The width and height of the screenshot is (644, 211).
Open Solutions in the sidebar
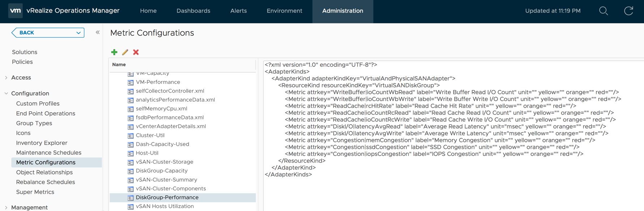pyautogui.click(x=25, y=52)
